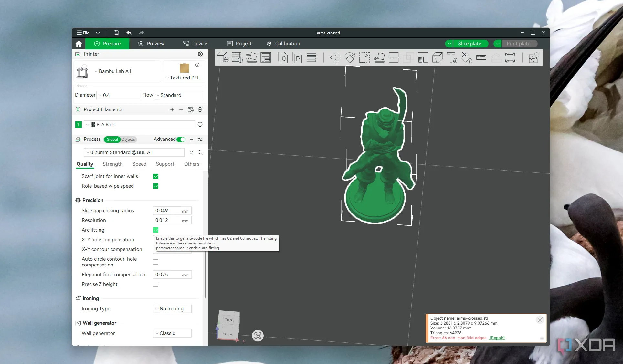Enable Precise Z height checkbox

point(156,284)
